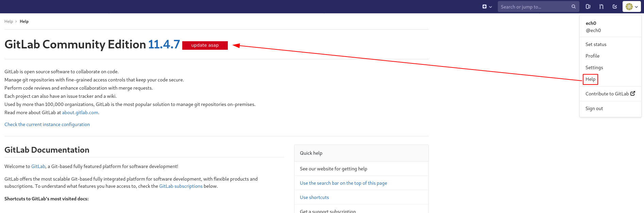Click the magnifier icon in the search bar
The height and width of the screenshot is (213, 644).
(x=573, y=6)
